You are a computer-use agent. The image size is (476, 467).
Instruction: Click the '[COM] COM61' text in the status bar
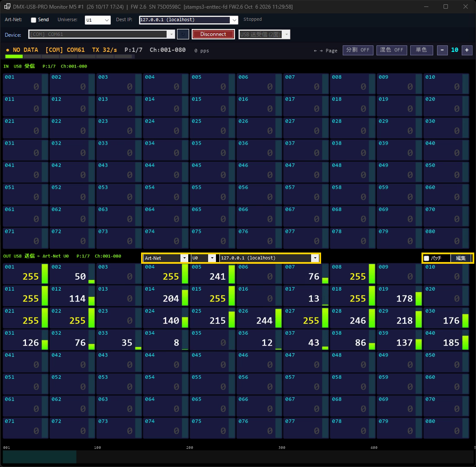pyautogui.click(x=65, y=50)
